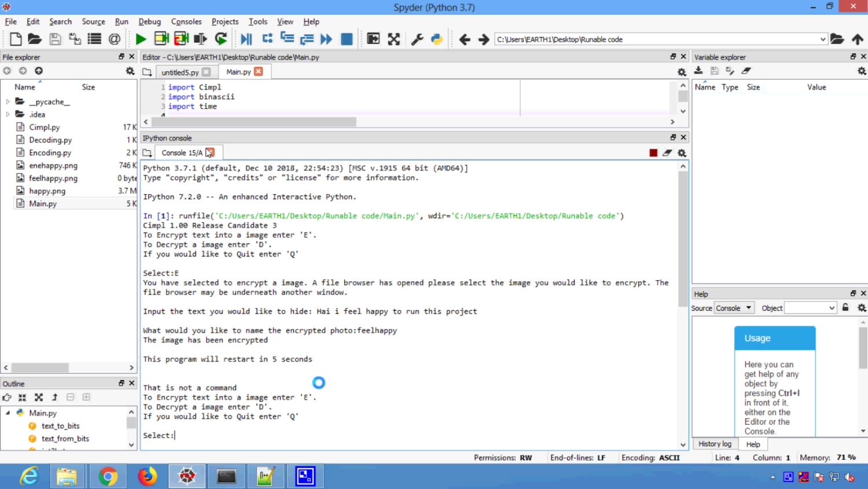Screen dimensions: 868x489
Task: Toggle the Help panel lock icon
Action: pyautogui.click(x=845, y=308)
